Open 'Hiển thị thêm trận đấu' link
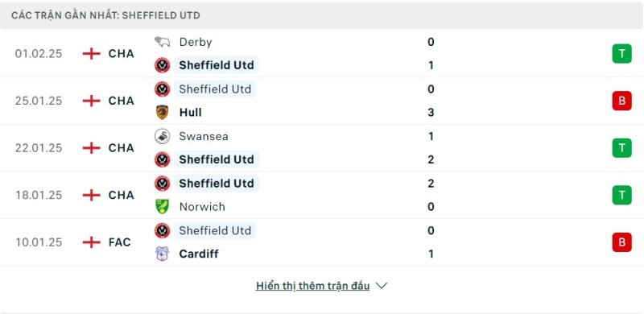644x314 pixels. (x=312, y=286)
